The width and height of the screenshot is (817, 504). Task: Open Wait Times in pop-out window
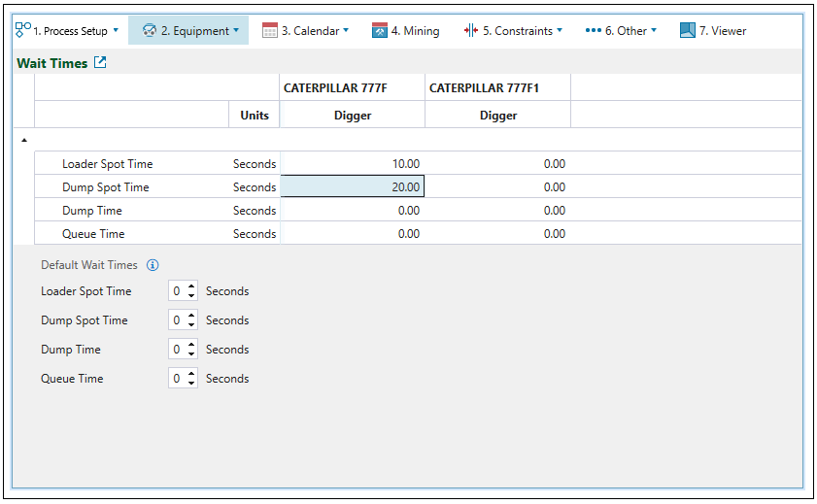pyautogui.click(x=99, y=63)
